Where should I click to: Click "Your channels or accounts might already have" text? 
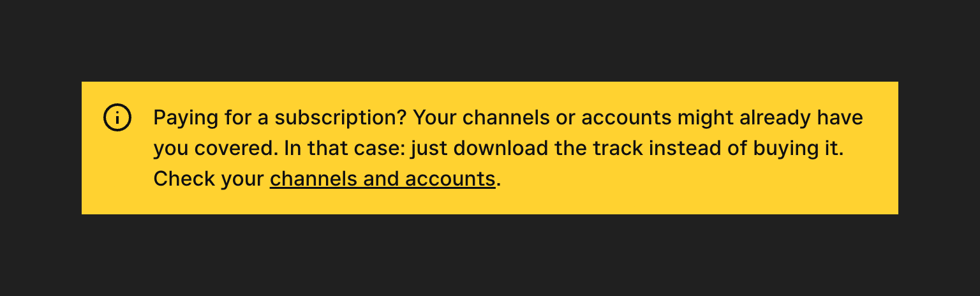[638, 118]
